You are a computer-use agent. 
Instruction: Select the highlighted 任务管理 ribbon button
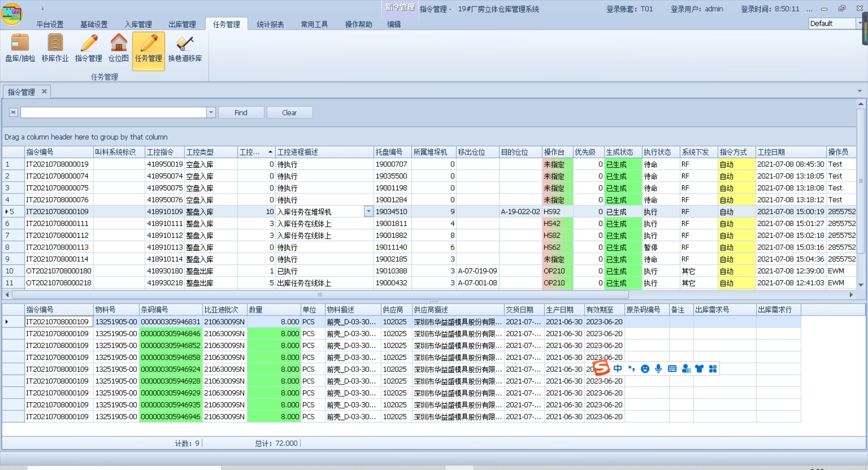point(148,51)
